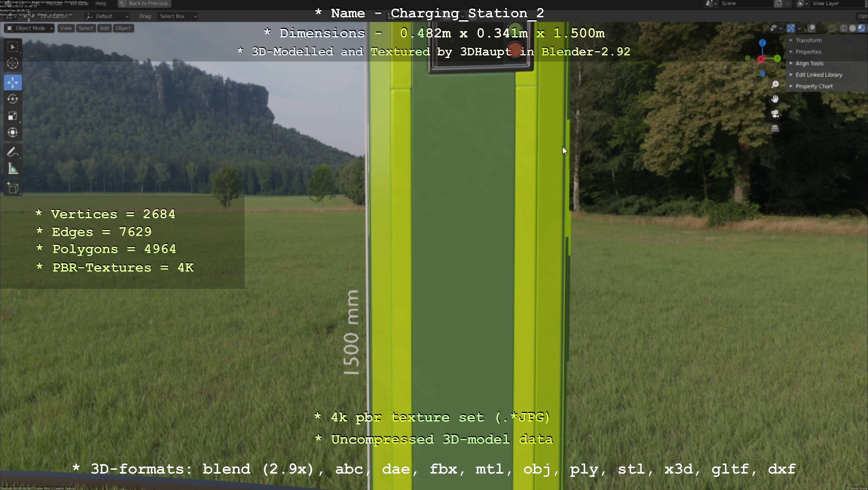Open the Object Mode dropdown

(30, 28)
